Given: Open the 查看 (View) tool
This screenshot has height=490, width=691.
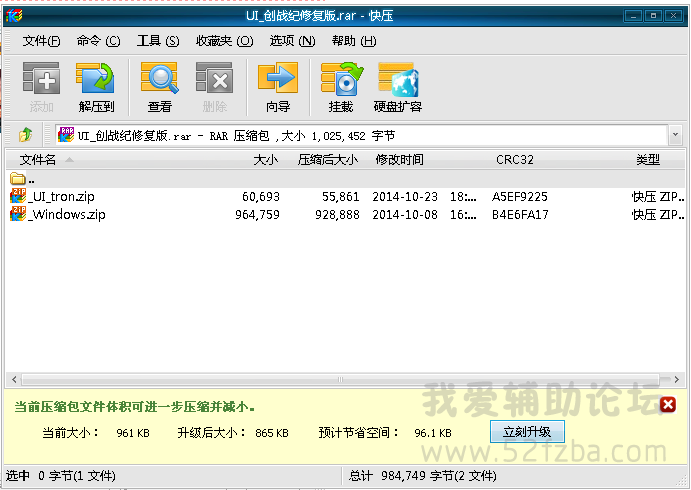Looking at the screenshot, I should (x=159, y=87).
